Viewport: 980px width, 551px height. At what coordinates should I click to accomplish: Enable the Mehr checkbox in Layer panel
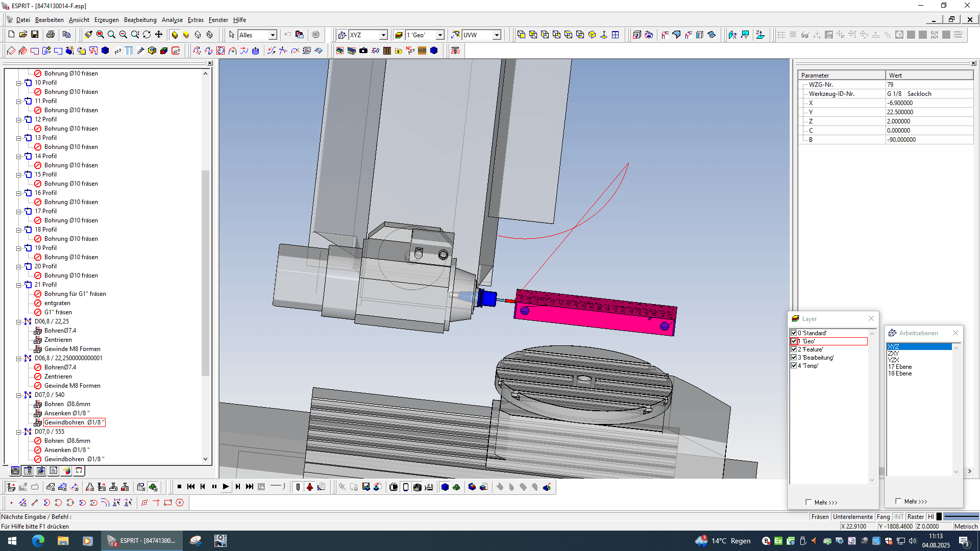(x=808, y=502)
